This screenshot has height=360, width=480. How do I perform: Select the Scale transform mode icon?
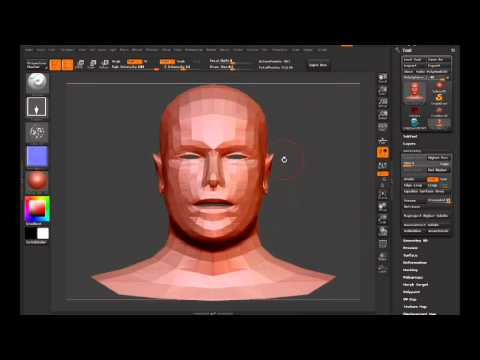[93, 64]
